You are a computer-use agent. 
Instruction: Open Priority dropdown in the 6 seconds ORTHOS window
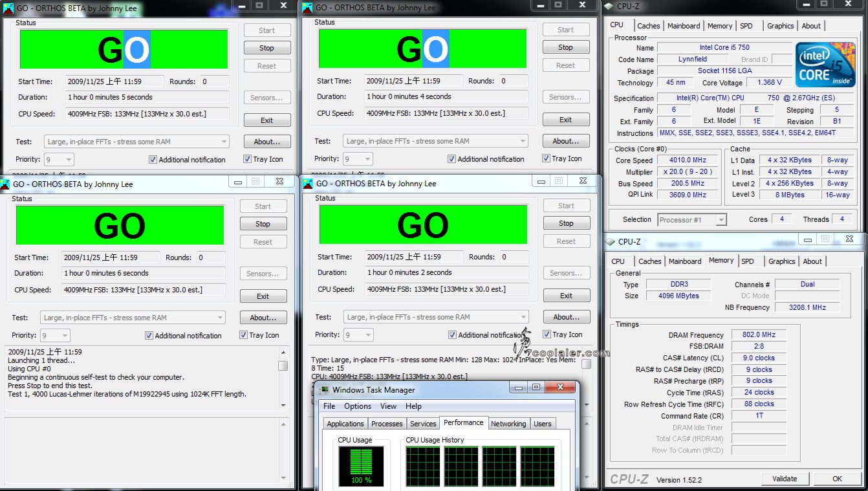click(x=55, y=335)
